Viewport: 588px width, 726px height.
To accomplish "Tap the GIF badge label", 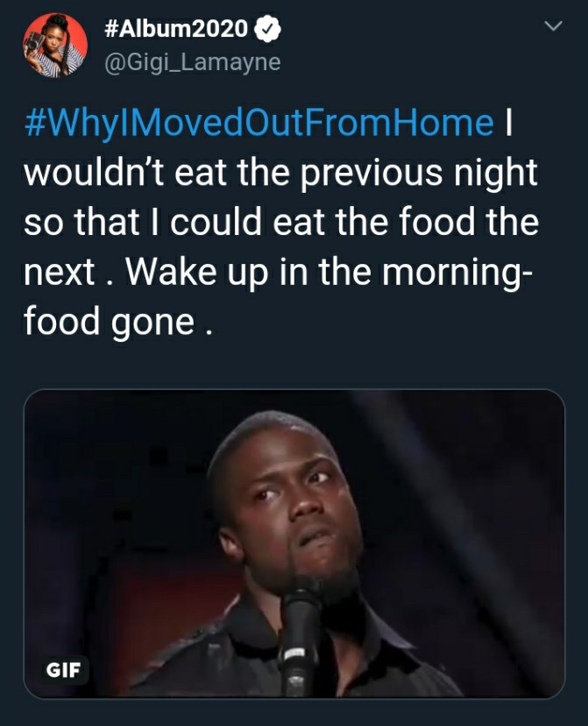I will click(63, 670).
